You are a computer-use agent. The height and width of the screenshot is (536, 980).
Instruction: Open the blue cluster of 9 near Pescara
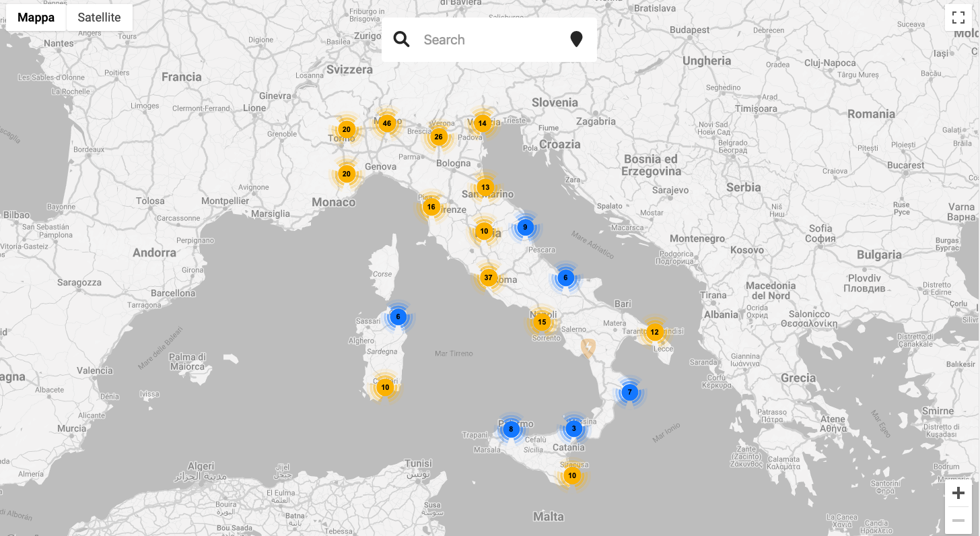pos(525,227)
